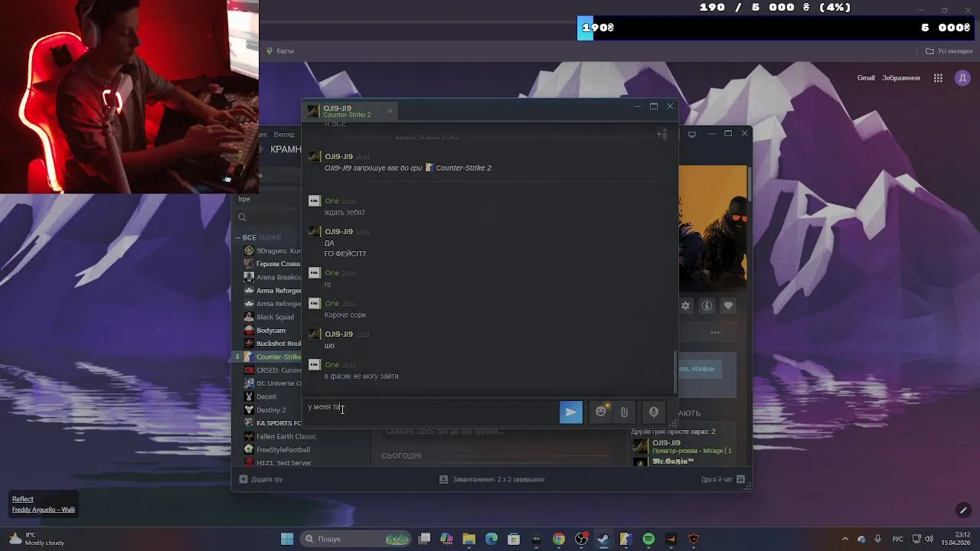Viewport: 980px width, 551px height.
Task: Open the three-dots menu in Steam library
Action: pyautogui.click(x=714, y=332)
